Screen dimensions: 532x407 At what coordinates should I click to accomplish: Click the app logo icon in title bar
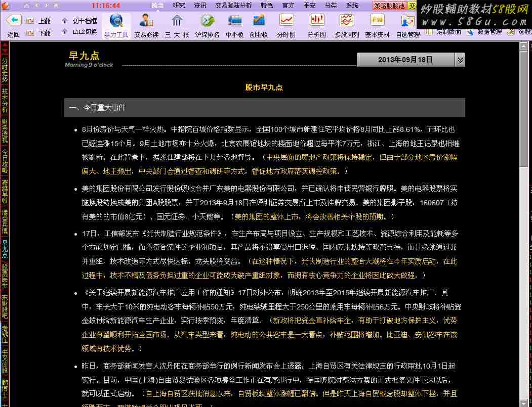pos(6,5)
